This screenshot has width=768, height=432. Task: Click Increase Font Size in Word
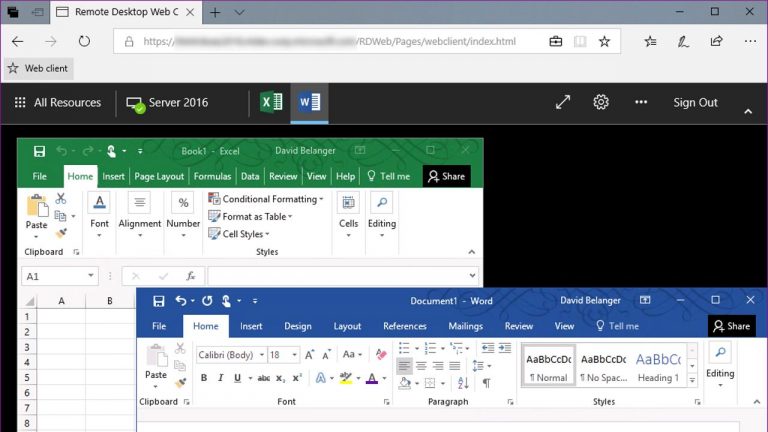point(310,355)
